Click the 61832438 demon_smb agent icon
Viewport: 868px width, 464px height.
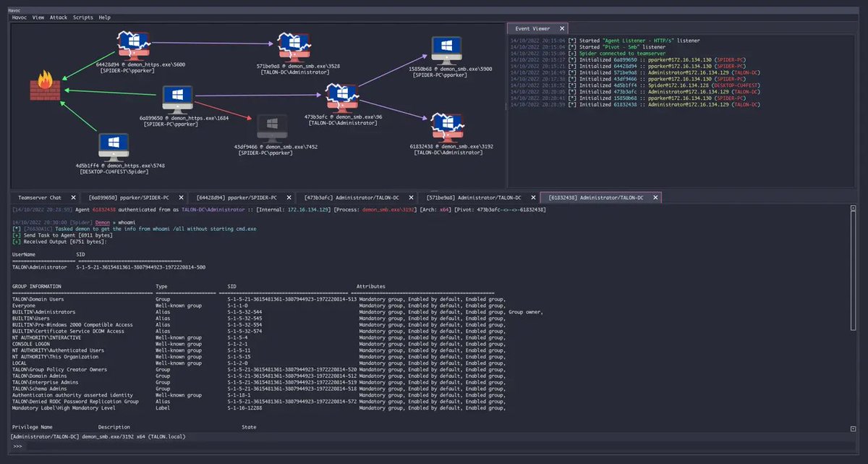coord(447,127)
